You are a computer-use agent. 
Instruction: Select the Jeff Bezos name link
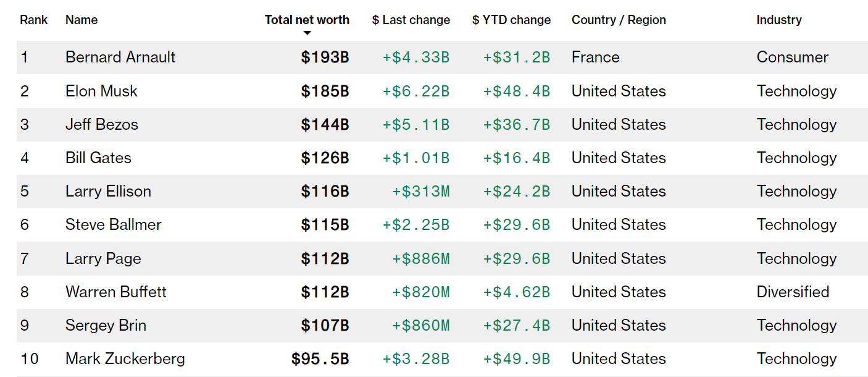click(102, 125)
